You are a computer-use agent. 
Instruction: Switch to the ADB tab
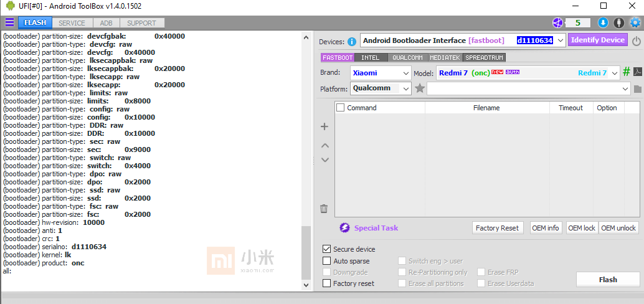(106, 23)
